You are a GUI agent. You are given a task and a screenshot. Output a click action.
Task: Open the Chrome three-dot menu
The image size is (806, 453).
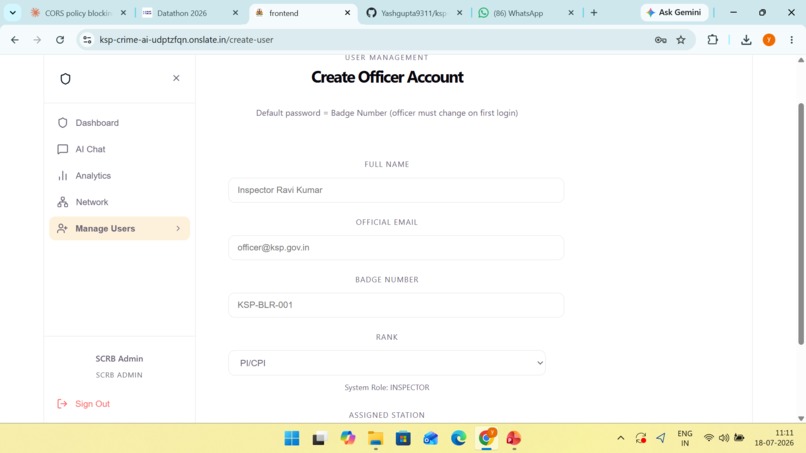[792, 40]
